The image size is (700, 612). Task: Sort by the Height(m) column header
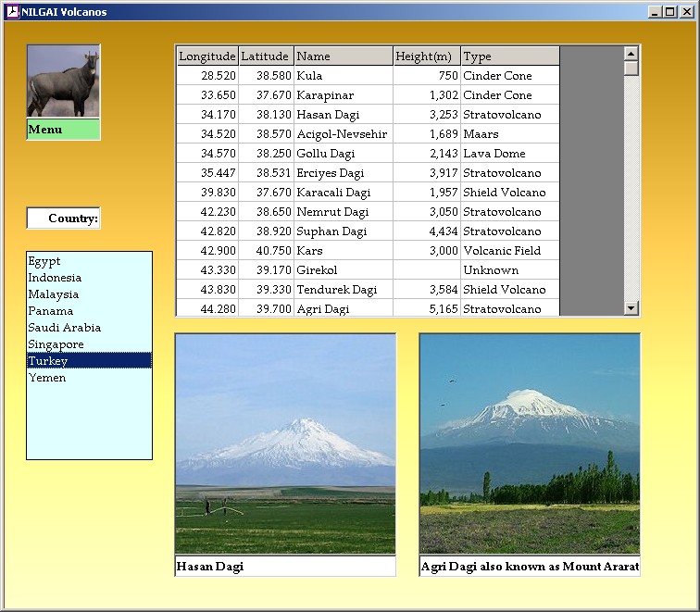426,56
